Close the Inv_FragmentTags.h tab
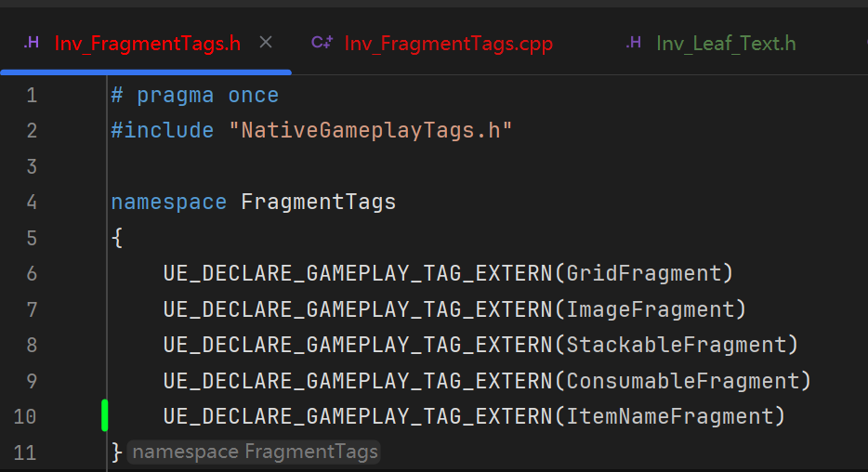Image resolution: width=868 pixels, height=472 pixels. point(266,42)
